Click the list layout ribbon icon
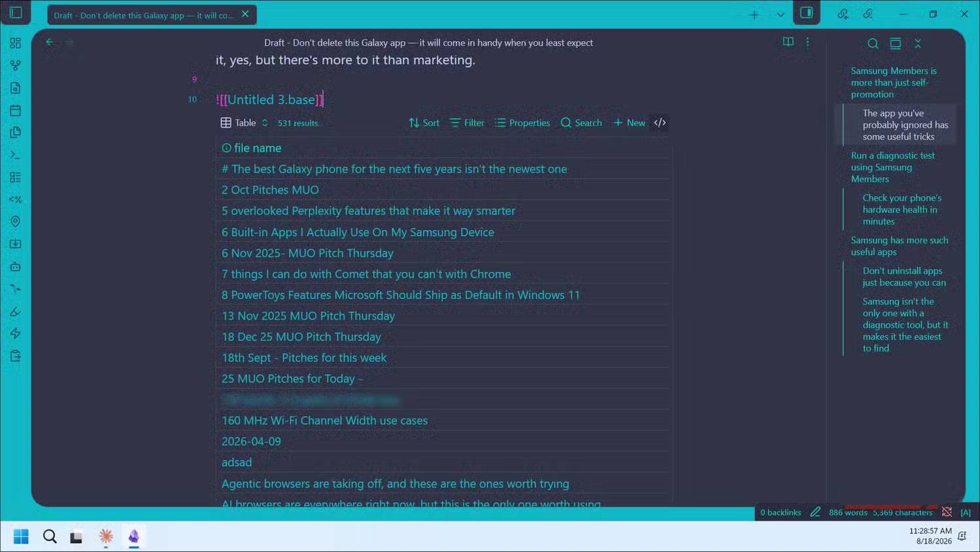This screenshot has width=980, height=552. pyautogui.click(x=16, y=177)
